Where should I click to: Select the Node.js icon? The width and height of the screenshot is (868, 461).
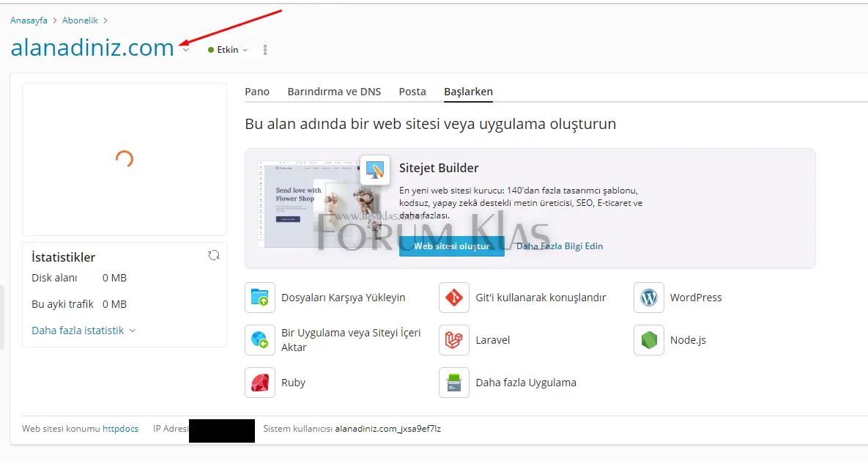(x=649, y=340)
